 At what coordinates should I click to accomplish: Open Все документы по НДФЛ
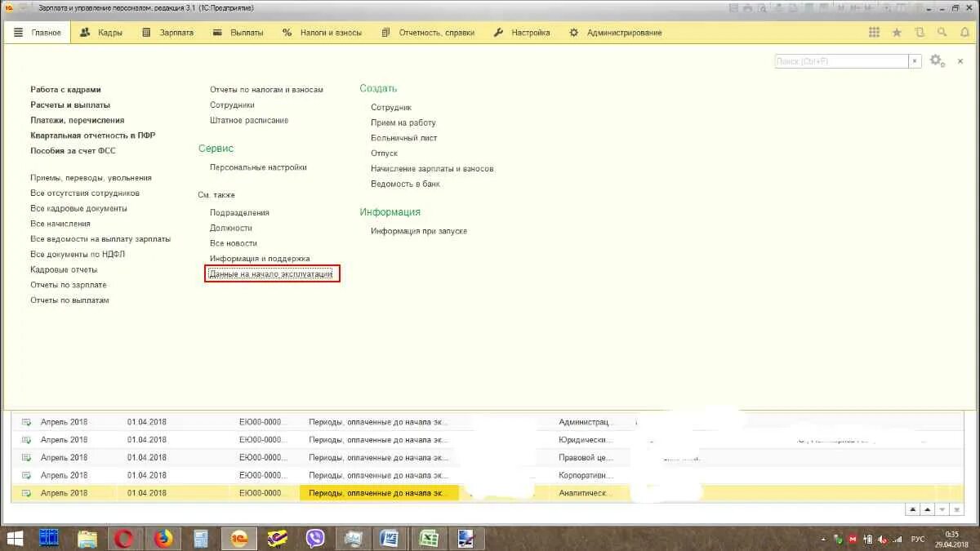(78, 255)
